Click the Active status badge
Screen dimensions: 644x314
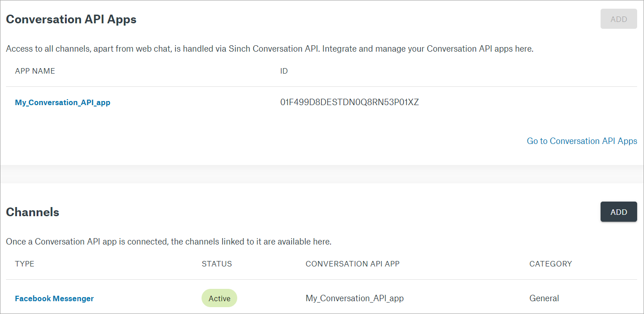tap(219, 298)
